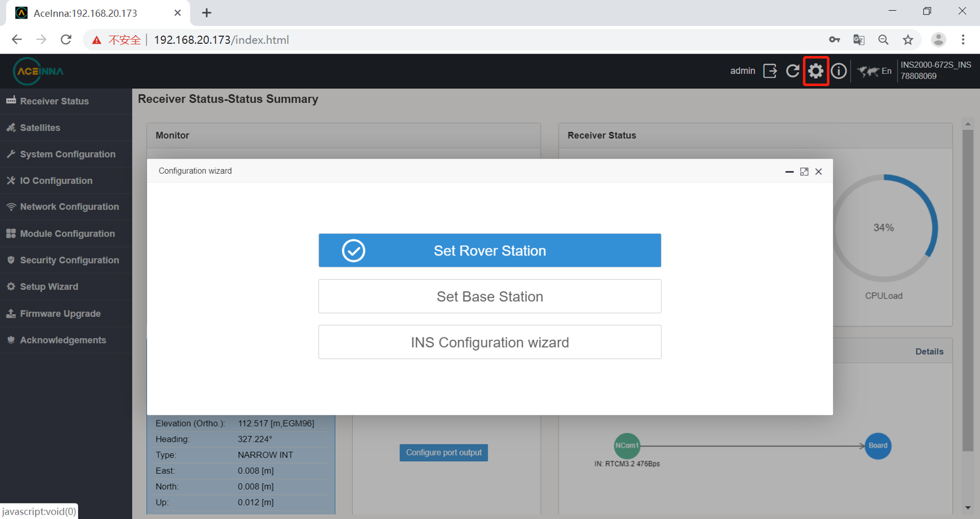Minimize the Configuration wizard dialog

click(x=789, y=172)
